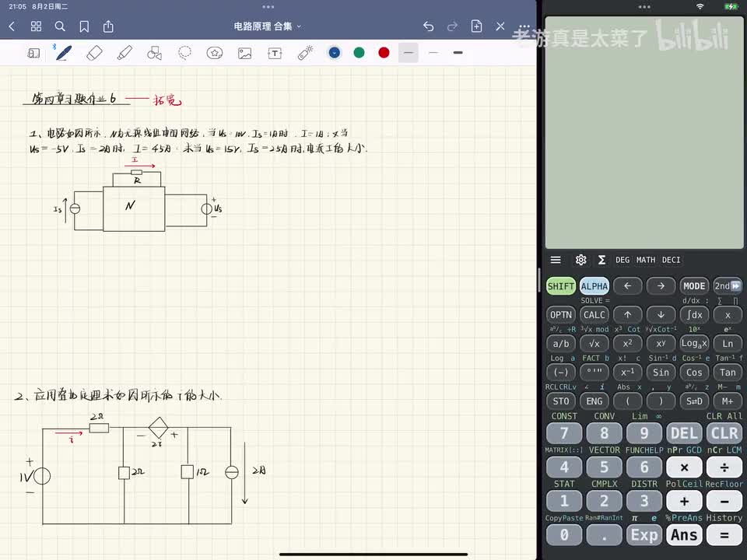
Task: Select the Image insert tool
Action: pyautogui.click(x=245, y=53)
